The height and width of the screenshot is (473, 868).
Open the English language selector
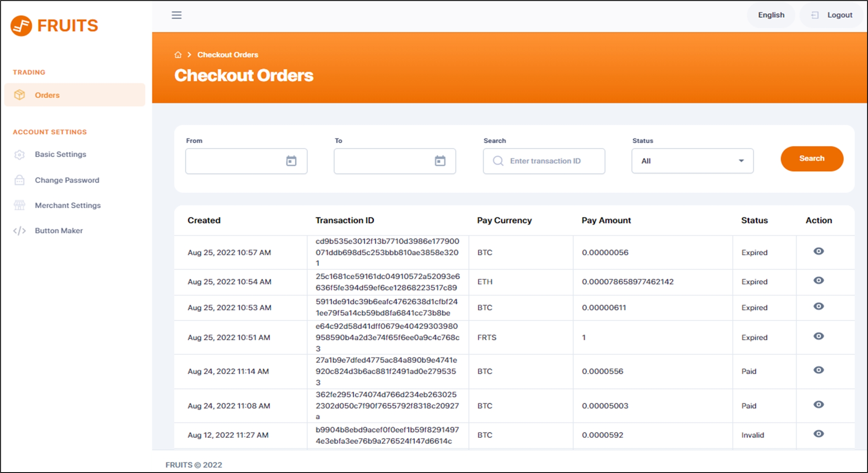coord(771,15)
